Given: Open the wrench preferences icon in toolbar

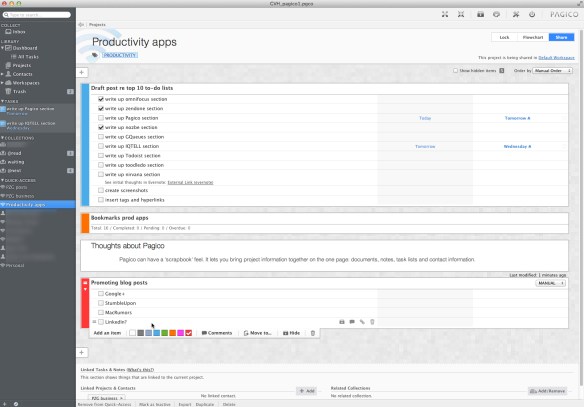Looking at the screenshot, I should point(516,14).
